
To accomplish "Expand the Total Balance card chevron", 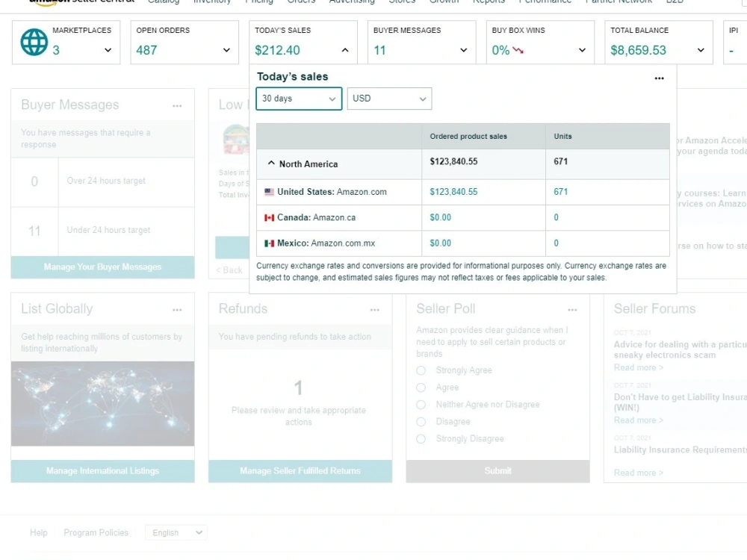I will pyautogui.click(x=701, y=50).
